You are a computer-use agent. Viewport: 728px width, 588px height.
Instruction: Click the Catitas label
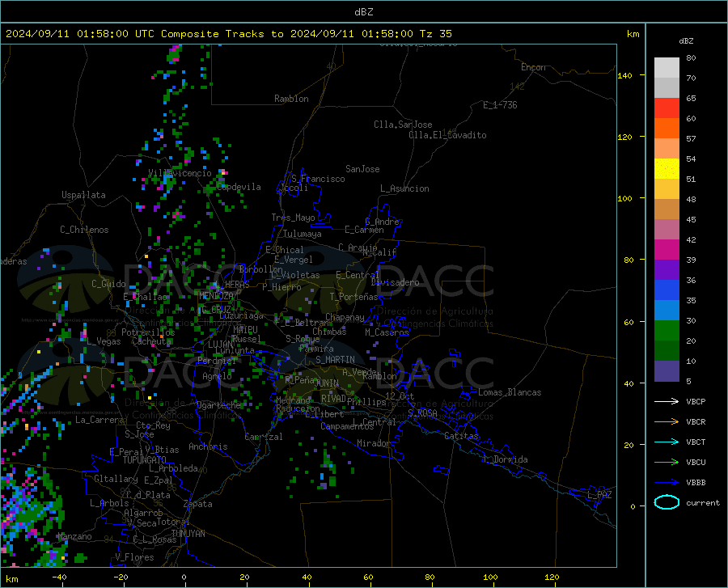pos(462,436)
